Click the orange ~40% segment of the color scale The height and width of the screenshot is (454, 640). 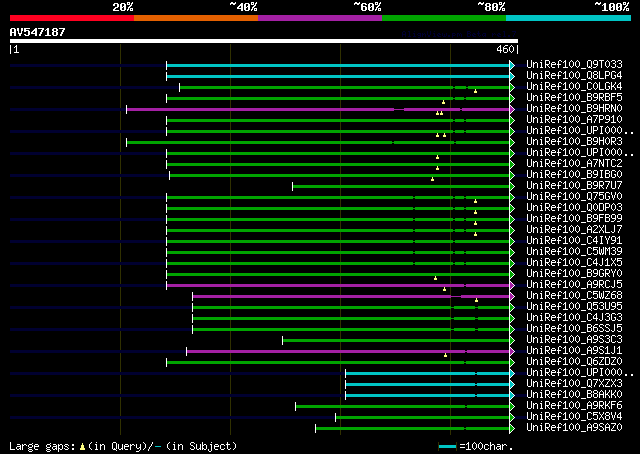pyautogui.click(x=196, y=18)
